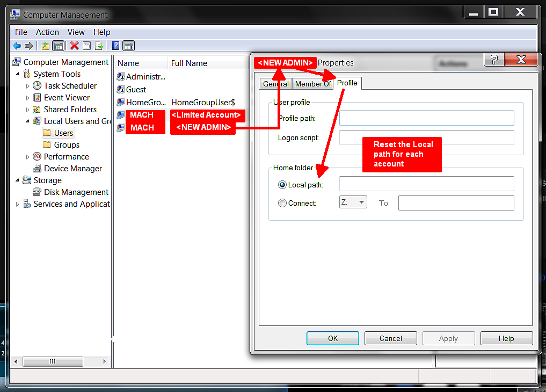546x392 pixels.
Task: Click the Logon script input field
Action: pos(427,137)
